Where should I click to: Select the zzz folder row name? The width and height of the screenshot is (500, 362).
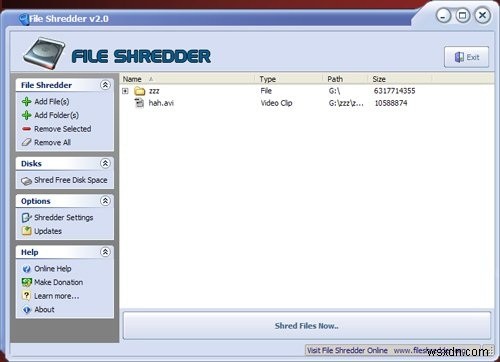click(x=154, y=91)
